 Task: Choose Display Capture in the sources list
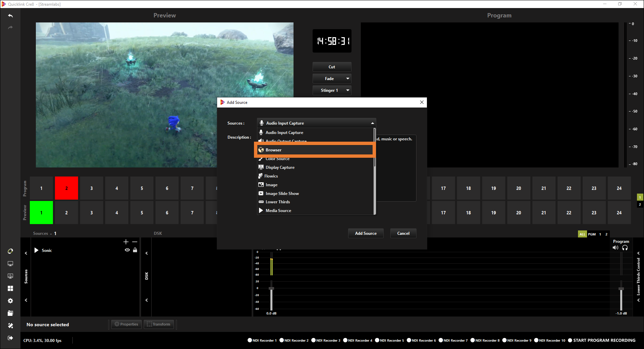point(280,167)
